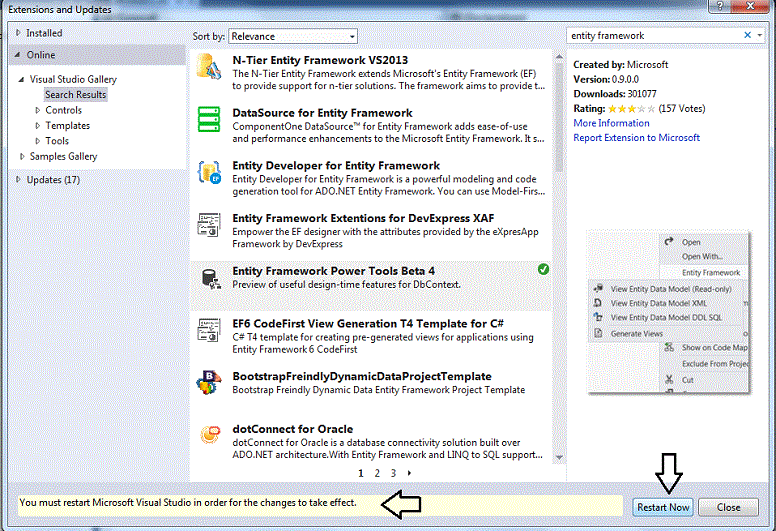Expand the Templates node
776x531 pixels.
(x=38, y=126)
